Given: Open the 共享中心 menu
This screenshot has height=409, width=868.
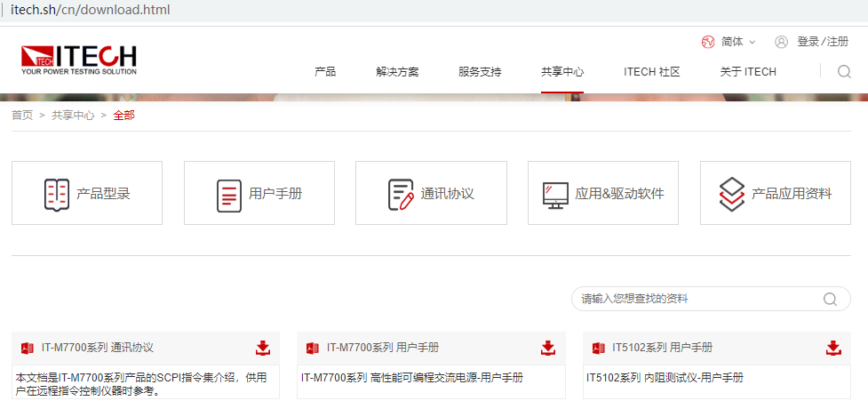Looking at the screenshot, I should (x=562, y=71).
